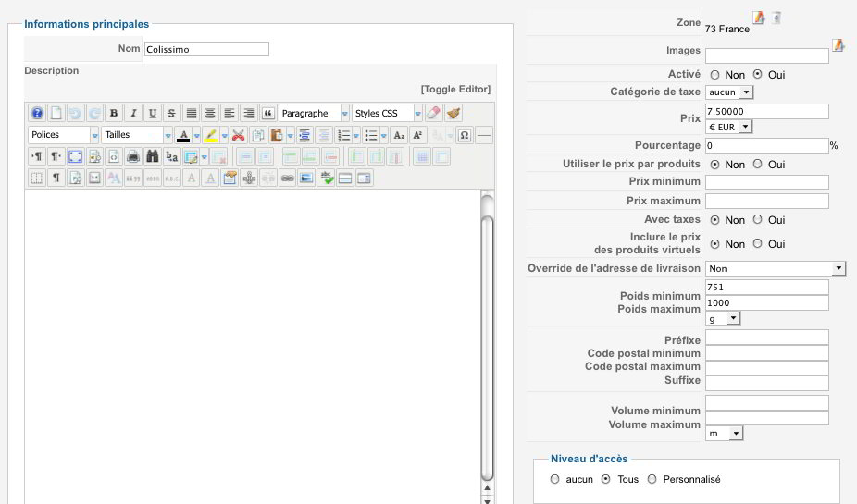The image size is (857, 504).
Task: Open the weight unit g dropdown
Action: pyautogui.click(x=723, y=318)
